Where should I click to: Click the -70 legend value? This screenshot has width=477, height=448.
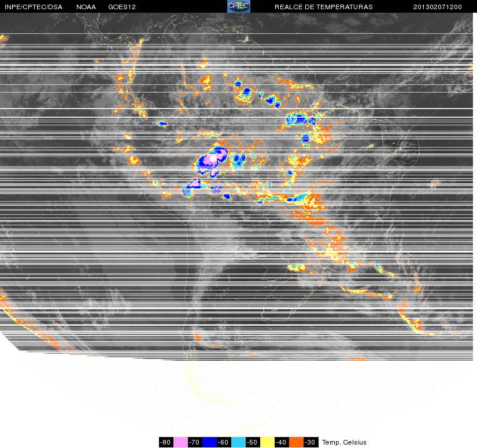[195, 442]
